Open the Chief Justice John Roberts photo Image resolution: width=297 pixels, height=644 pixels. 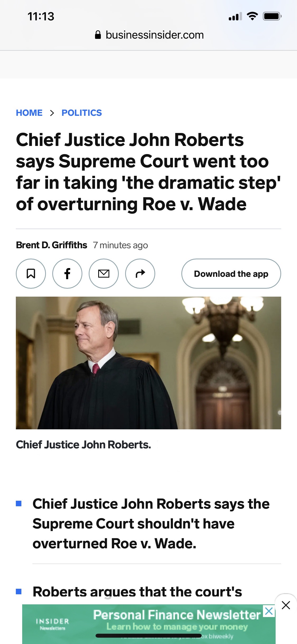148,363
